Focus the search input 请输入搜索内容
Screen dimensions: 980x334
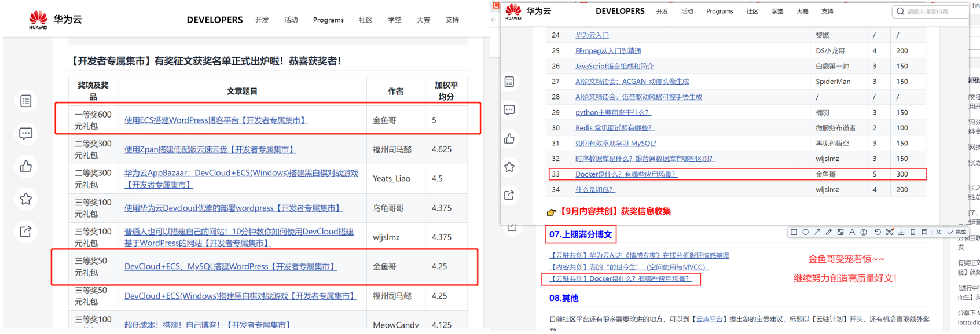(x=932, y=12)
